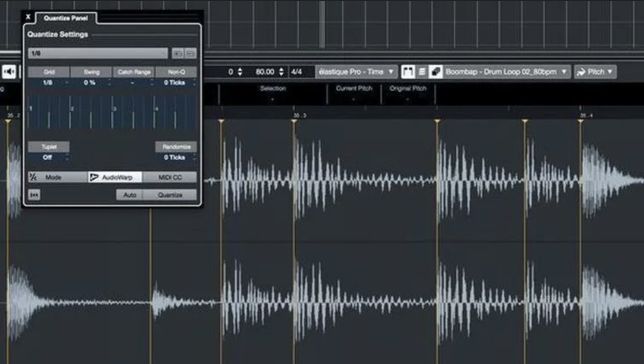Adjust the 80.00 tempo stepper
Image resolution: width=644 pixels, height=364 pixels.
point(281,72)
